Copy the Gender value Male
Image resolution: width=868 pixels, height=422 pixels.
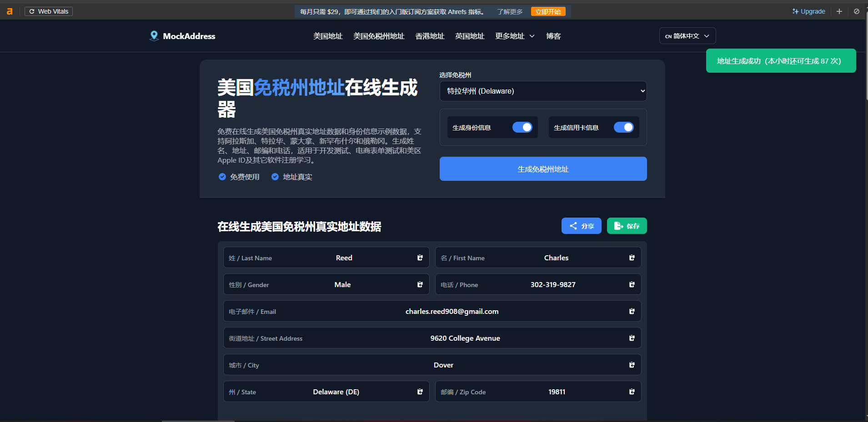[x=420, y=285]
